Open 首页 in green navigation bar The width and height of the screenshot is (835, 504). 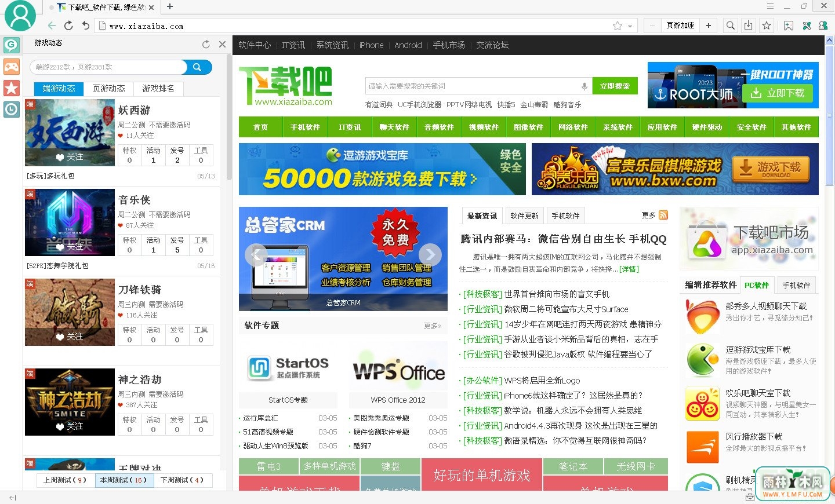[261, 127]
